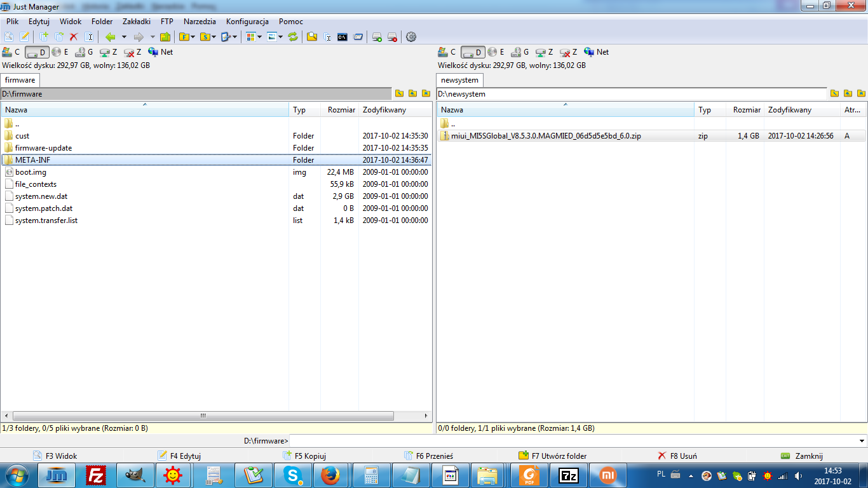Image resolution: width=868 pixels, height=488 pixels.
Task: Expand the command line history dropdown
Action: (862, 441)
